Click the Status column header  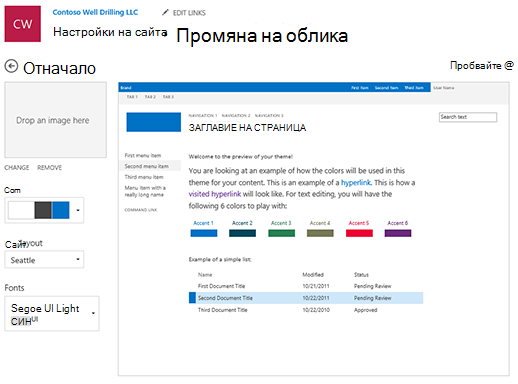coord(361,275)
